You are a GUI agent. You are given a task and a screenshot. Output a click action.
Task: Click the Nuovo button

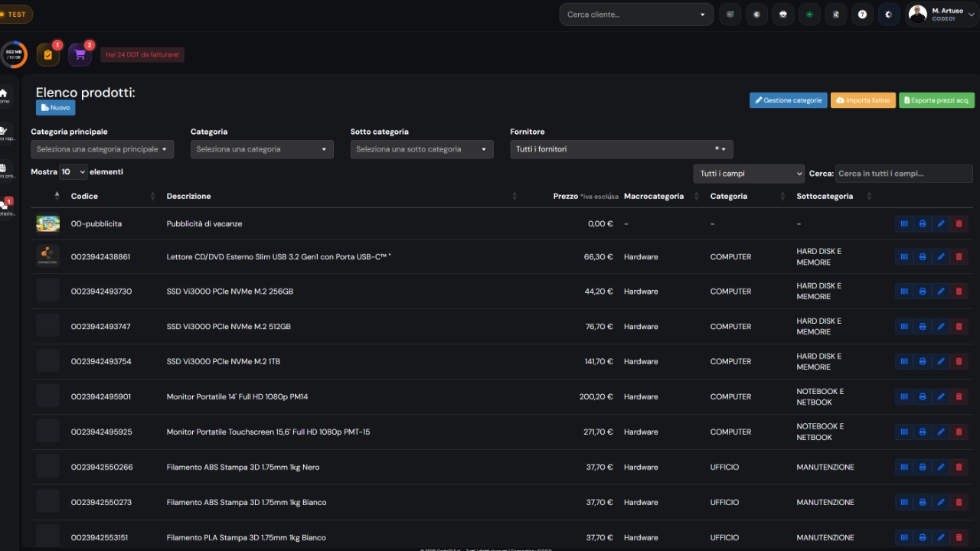[55, 108]
